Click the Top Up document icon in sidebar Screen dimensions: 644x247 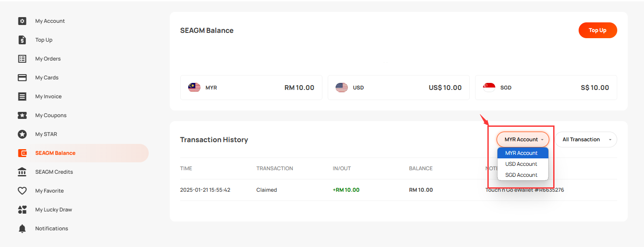22,40
